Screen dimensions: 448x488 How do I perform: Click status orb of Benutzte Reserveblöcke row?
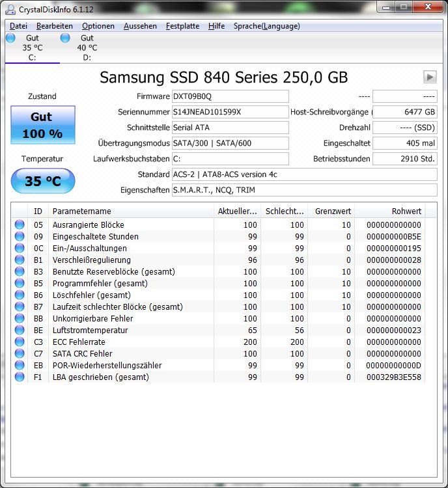click(x=20, y=271)
